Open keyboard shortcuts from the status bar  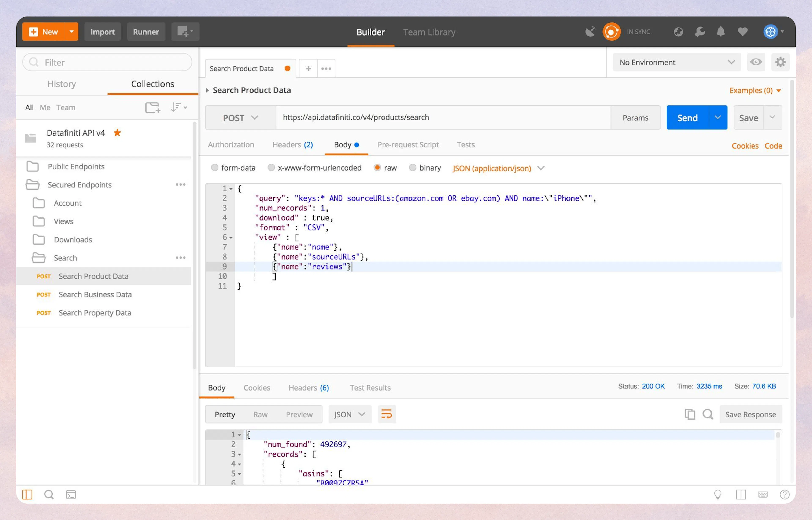click(763, 494)
